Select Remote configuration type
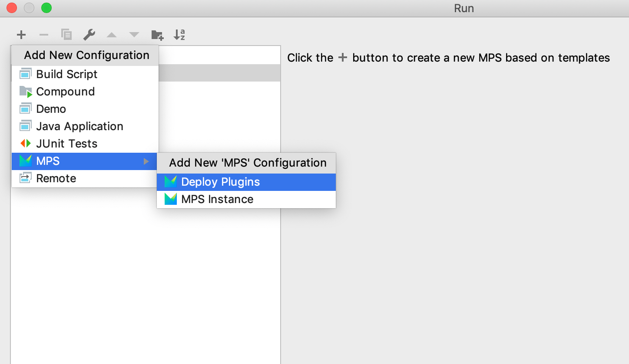 [56, 178]
